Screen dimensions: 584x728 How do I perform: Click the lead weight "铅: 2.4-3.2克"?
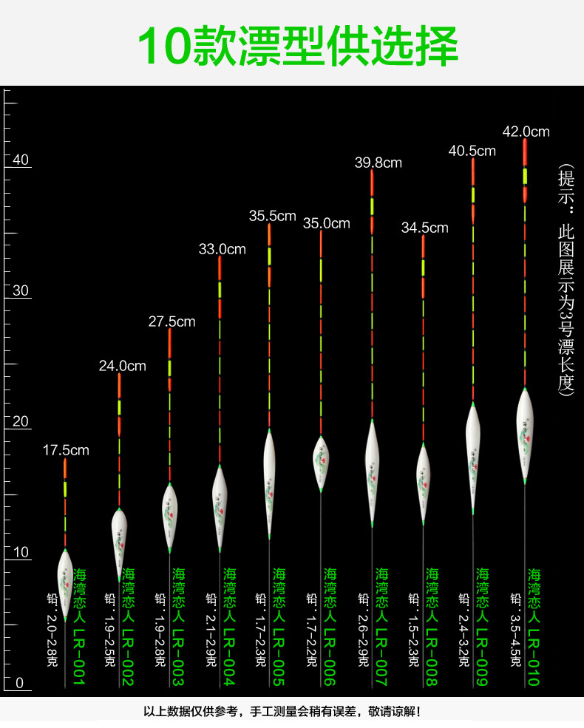pos(464,630)
